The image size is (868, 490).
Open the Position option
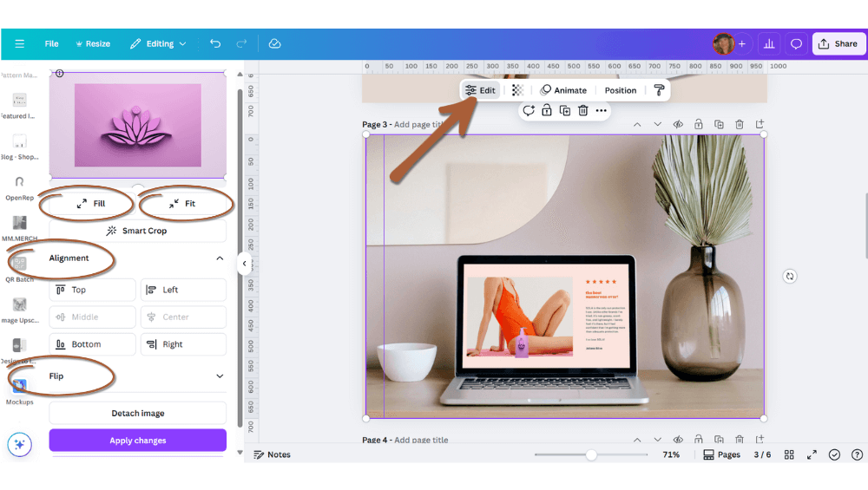pos(620,90)
